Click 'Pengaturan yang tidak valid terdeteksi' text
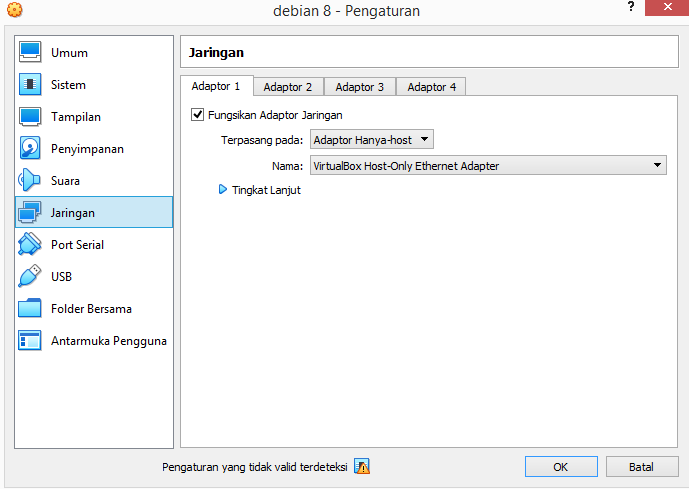The image size is (689, 489). (255, 467)
